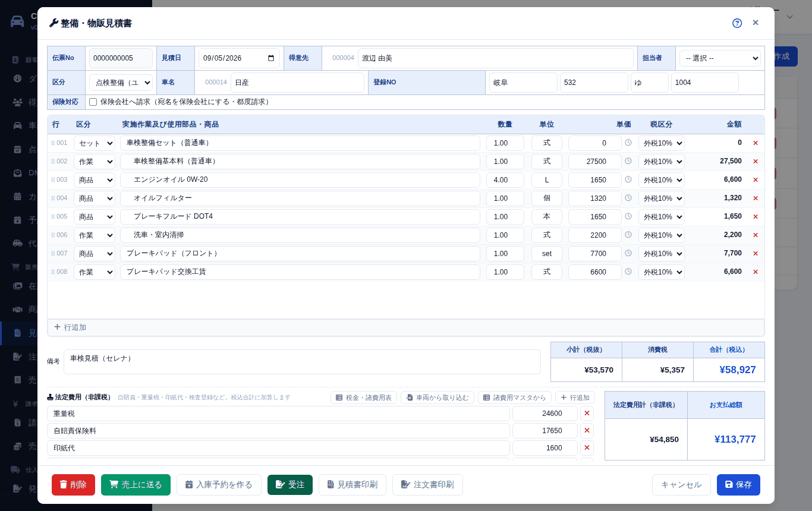Click 車両から取り込む button
Screen dimensions: 812x511
click(438, 398)
